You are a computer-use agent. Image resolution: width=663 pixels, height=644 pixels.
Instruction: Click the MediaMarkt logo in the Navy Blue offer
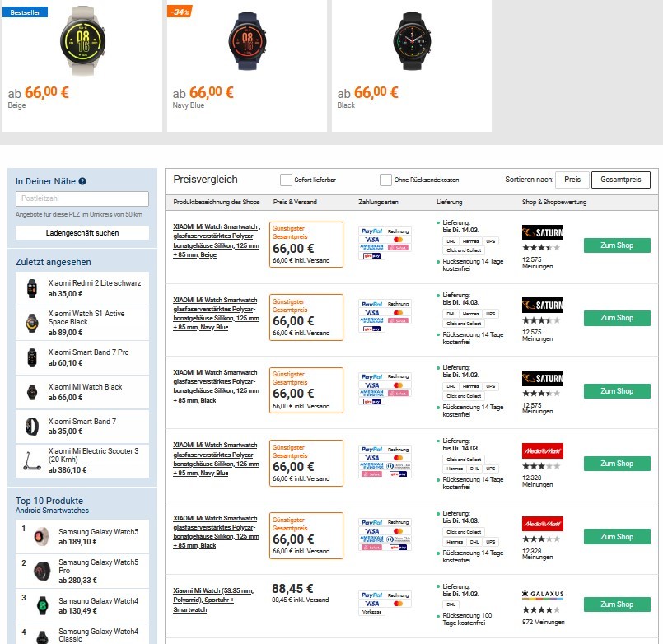click(x=543, y=450)
